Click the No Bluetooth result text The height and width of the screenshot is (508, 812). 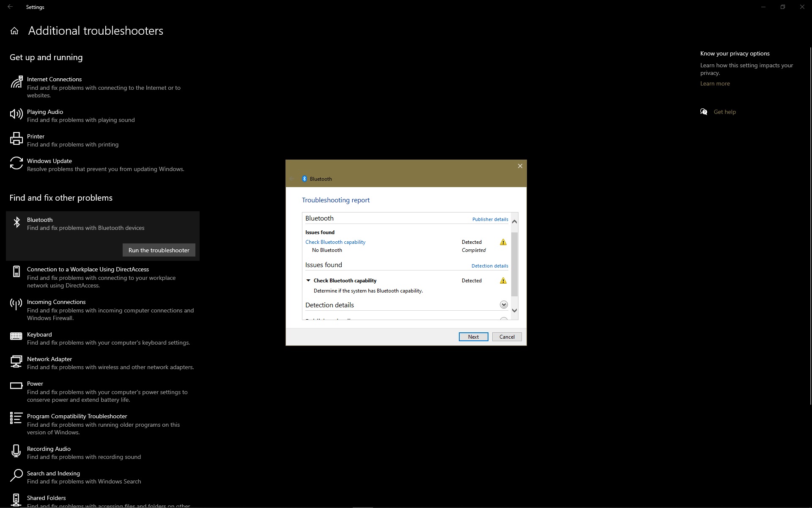(x=327, y=250)
